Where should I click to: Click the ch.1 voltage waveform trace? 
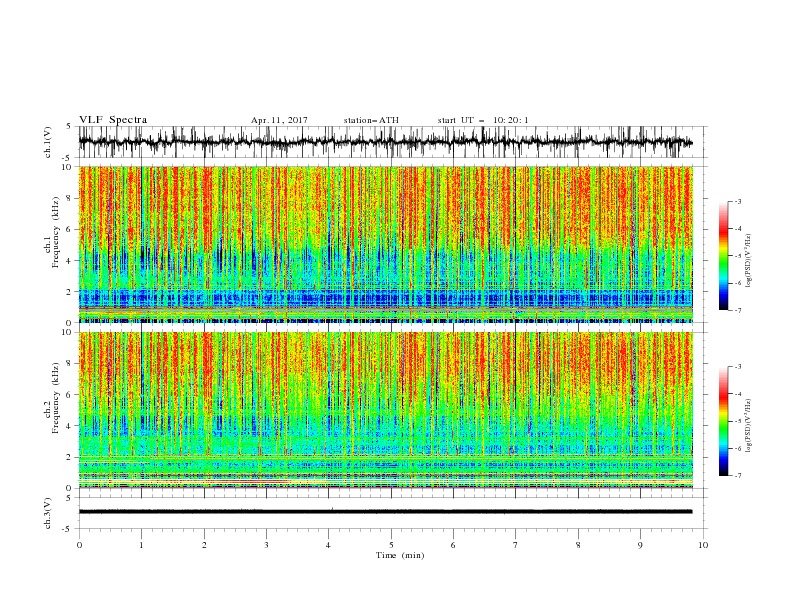click(x=385, y=142)
